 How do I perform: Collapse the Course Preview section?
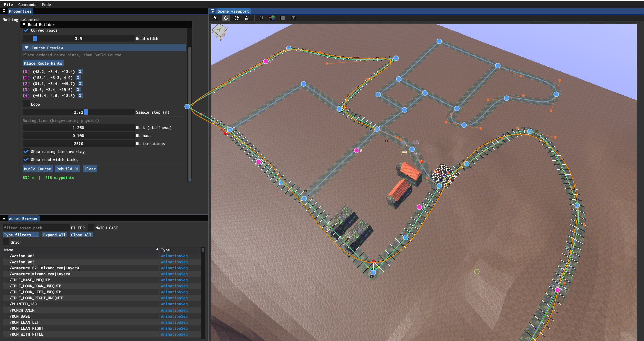pyautogui.click(x=26, y=48)
